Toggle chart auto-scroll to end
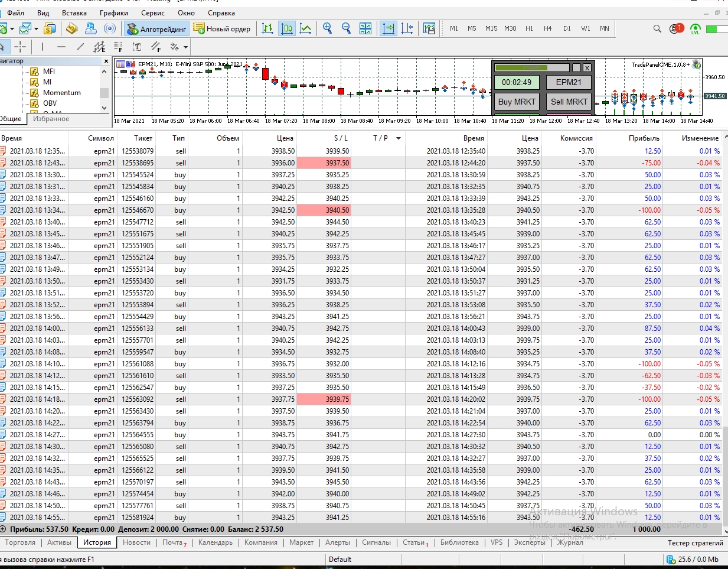 pos(389,28)
